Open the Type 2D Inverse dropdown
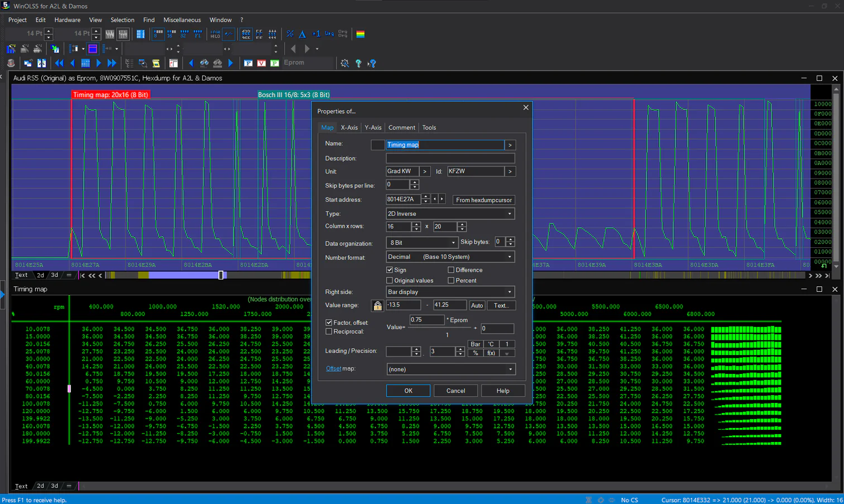844x504 pixels. click(x=450, y=214)
